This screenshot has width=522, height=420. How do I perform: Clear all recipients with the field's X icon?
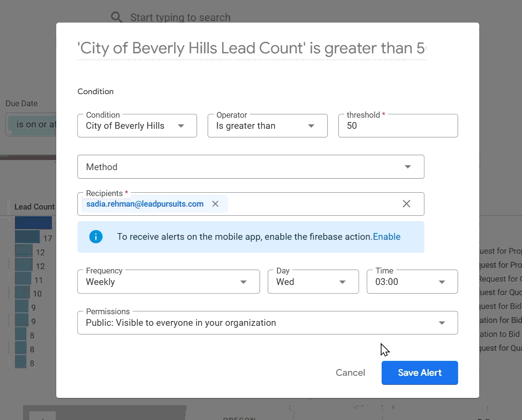click(x=407, y=204)
